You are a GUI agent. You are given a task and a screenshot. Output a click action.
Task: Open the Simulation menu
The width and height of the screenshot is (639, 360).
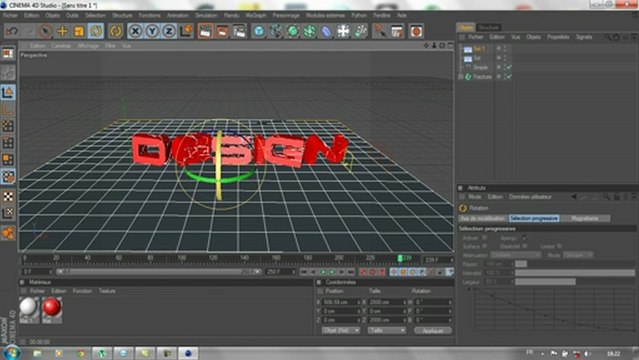click(206, 15)
